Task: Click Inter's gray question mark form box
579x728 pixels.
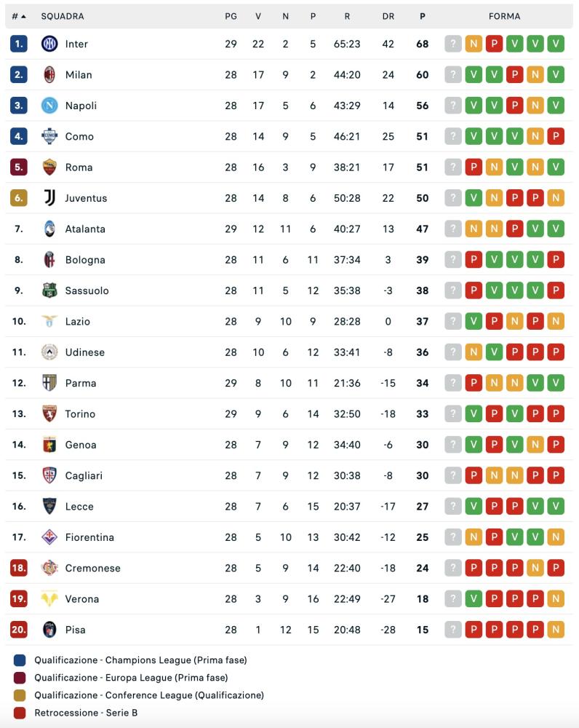Action: (453, 44)
